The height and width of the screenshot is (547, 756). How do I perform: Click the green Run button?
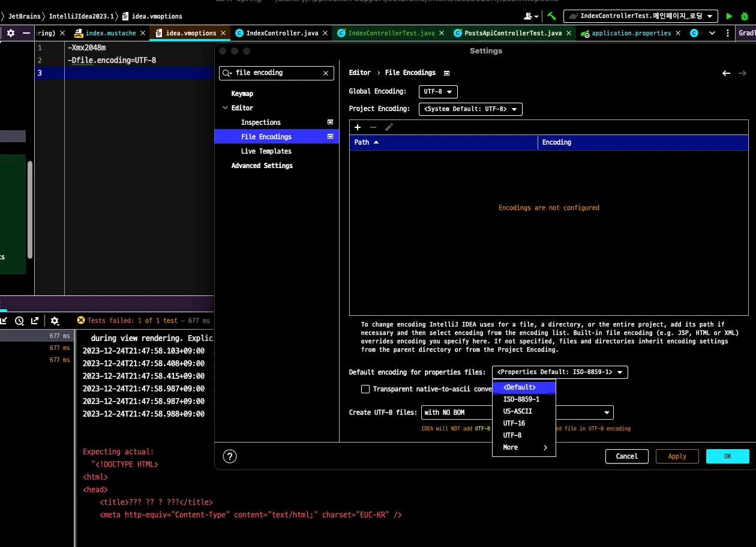click(x=729, y=16)
